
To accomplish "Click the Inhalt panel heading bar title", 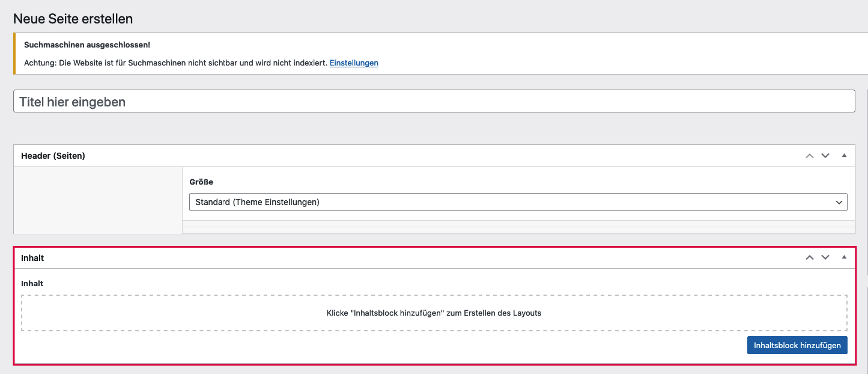I will tap(32, 258).
